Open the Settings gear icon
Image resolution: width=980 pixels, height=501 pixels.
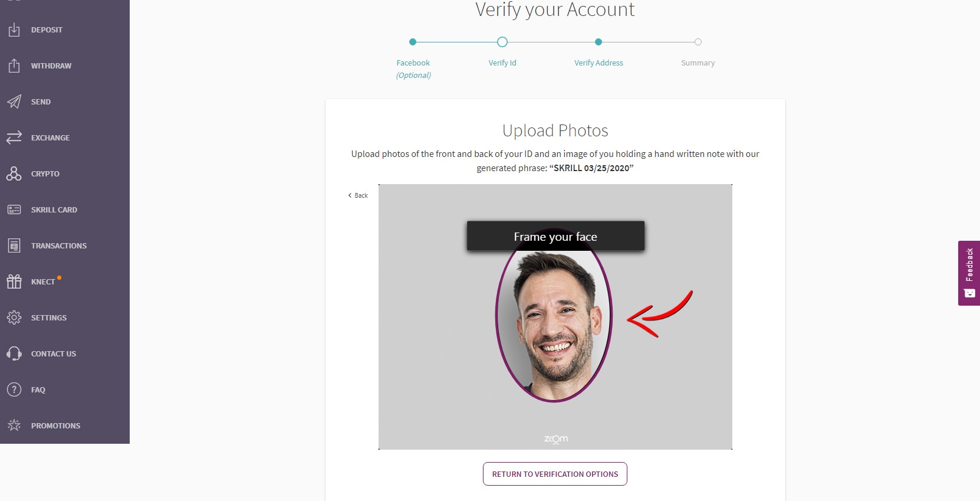click(14, 317)
